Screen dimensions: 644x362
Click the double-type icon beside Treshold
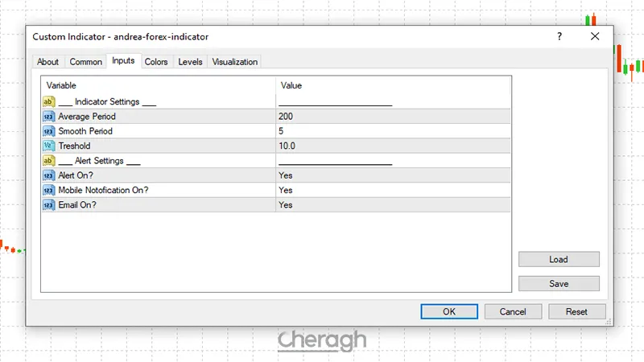pyautogui.click(x=48, y=146)
